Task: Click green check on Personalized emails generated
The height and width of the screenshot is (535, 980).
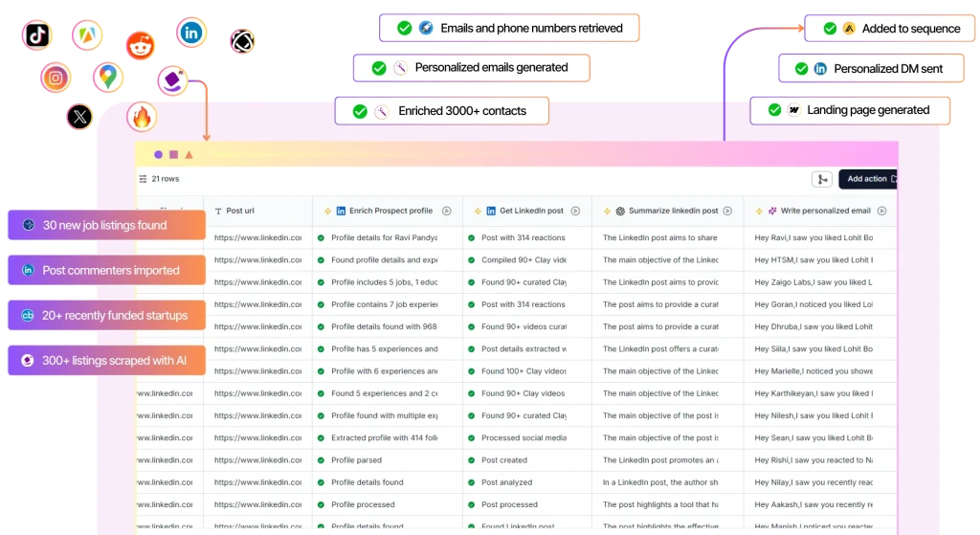Action: tap(379, 68)
